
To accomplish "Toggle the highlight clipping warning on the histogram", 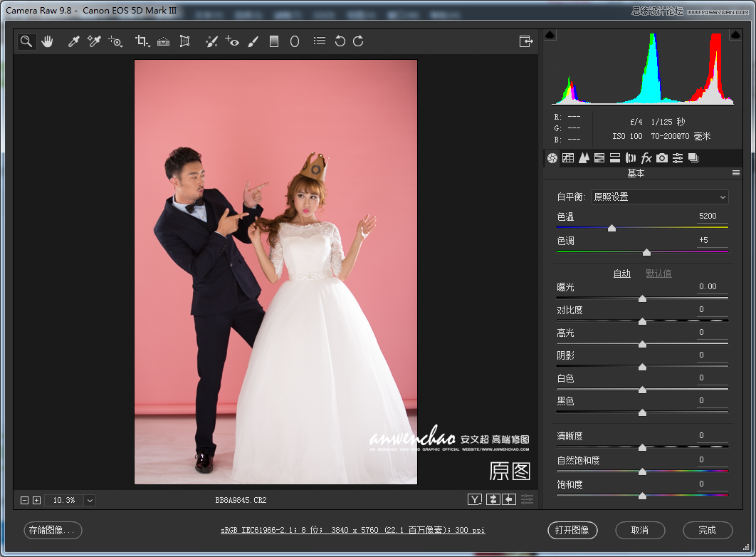I will 735,33.
